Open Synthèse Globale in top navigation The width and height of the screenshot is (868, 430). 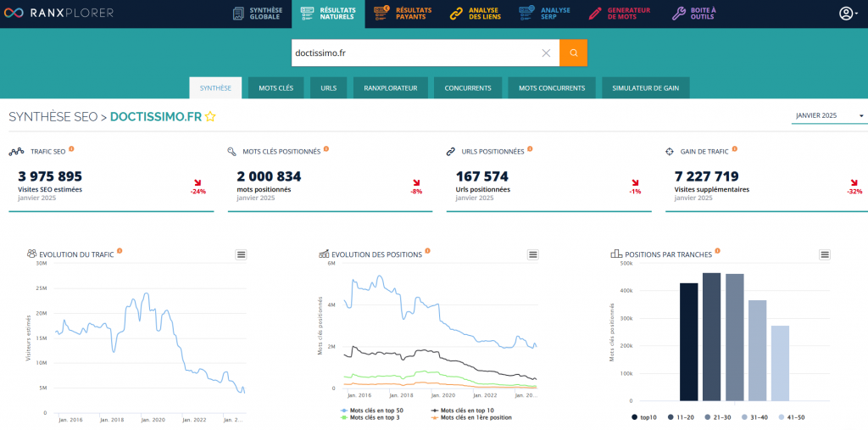click(258, 14)
